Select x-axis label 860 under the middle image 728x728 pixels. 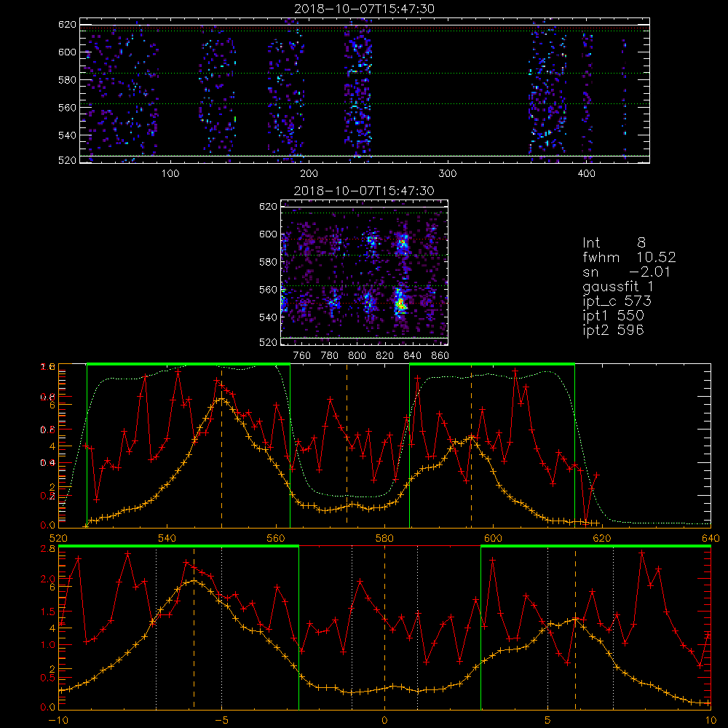pyautogui.click(x=440, y=356)
